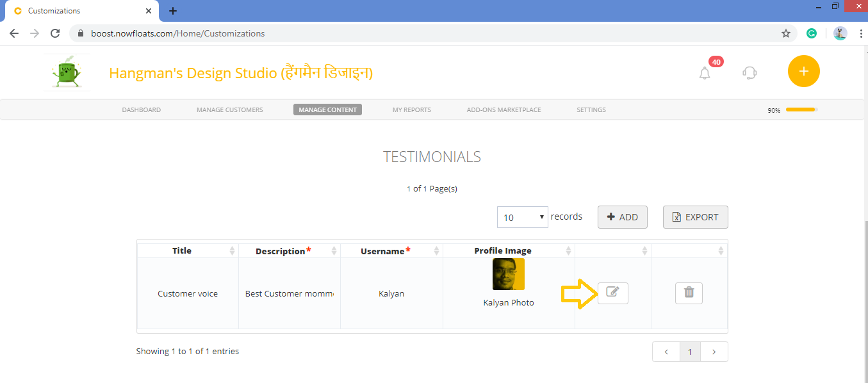Sort by the Description column arrows

pyautogui.click(x=334, y=251)
